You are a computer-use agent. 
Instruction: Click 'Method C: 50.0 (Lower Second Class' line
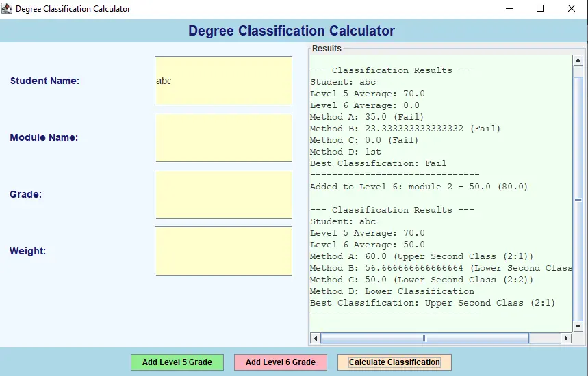click(422, 280)
